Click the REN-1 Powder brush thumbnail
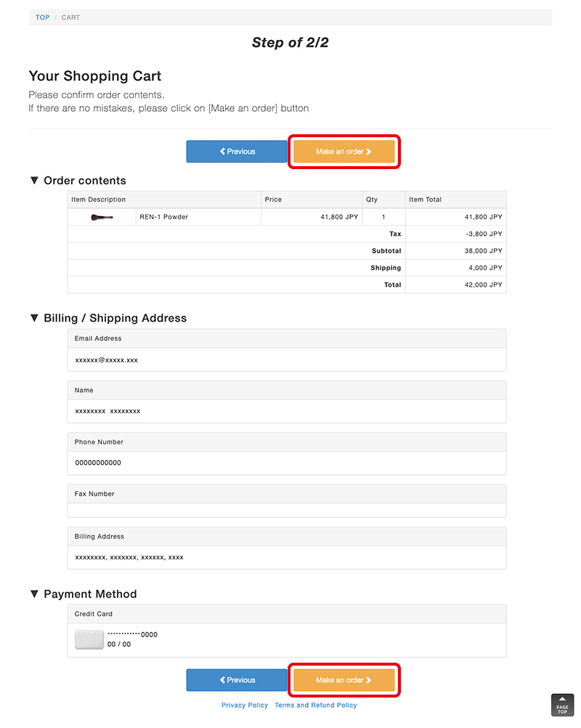The image size is (581, 728). point(102,217)
